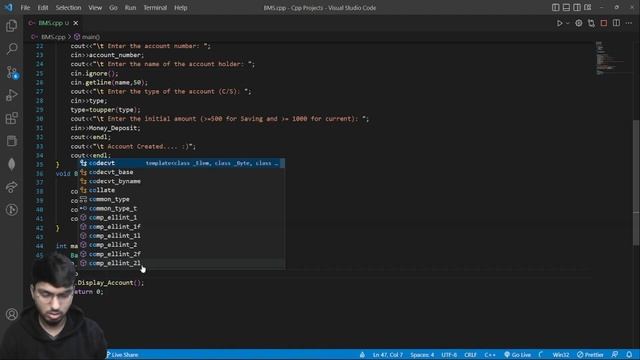Click Ln 47, Col 7 cursor position
The width and height of the screenshot is (640, 360).
(387, 355)
